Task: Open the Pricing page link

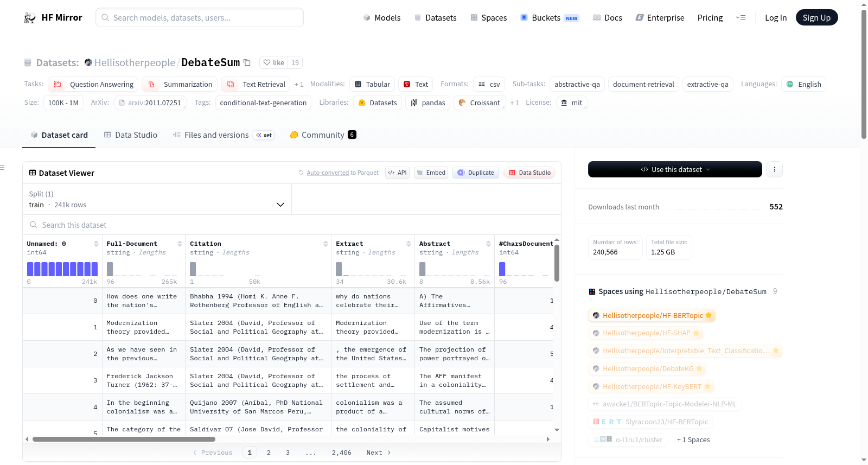Action: (x=710, y=18)
